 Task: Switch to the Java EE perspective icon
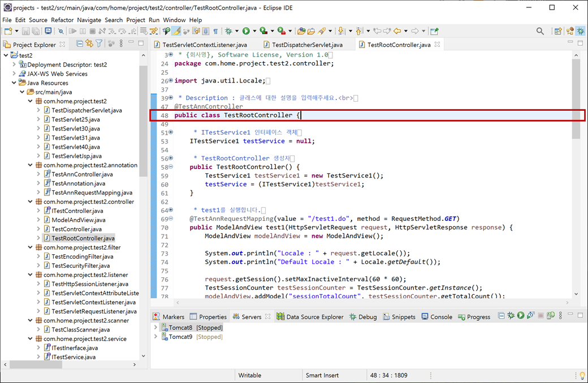570,32
